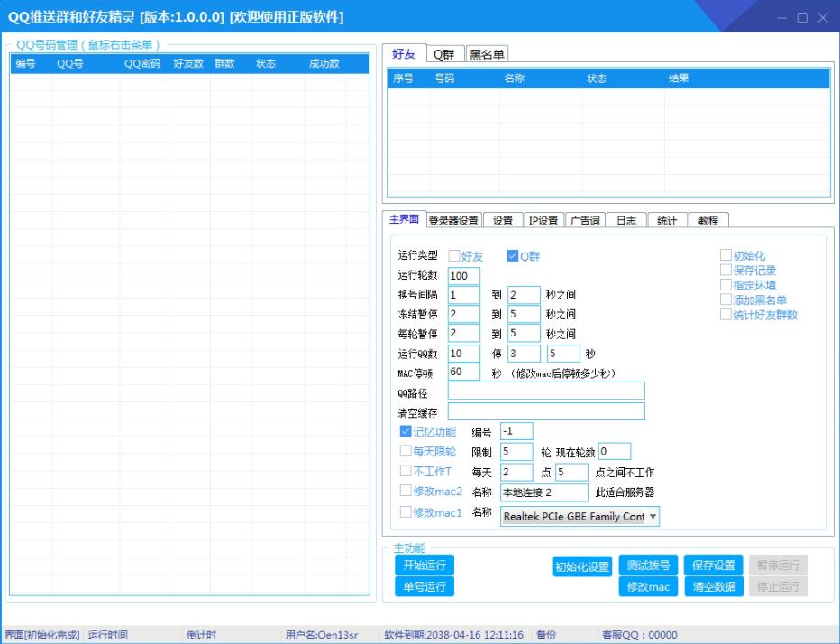This screenshot has height=644, width=840.
Task: Click the 换号间隔 minimum seconds field
Action: click(464, 294)
